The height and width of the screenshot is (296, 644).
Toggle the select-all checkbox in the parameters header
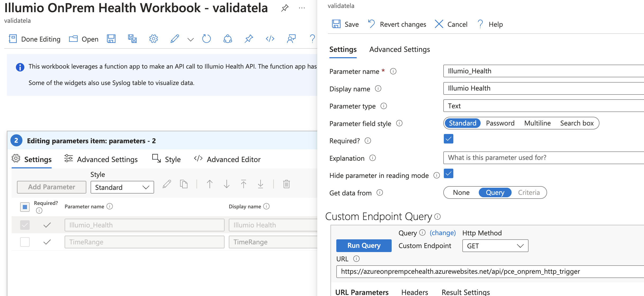25,207
